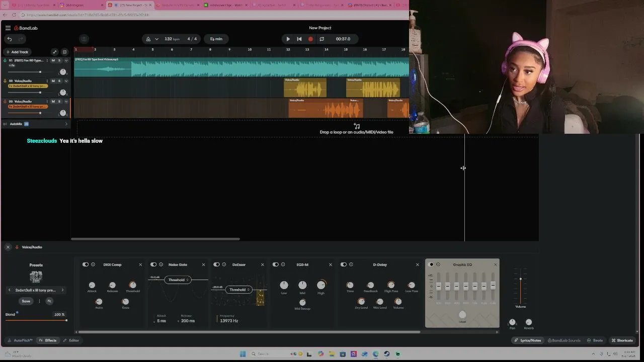The width and height of the screenshot is (644, 362).
Task: Open the Shortcuts panel
Action: pyautogui.click(x=622, y=340)
